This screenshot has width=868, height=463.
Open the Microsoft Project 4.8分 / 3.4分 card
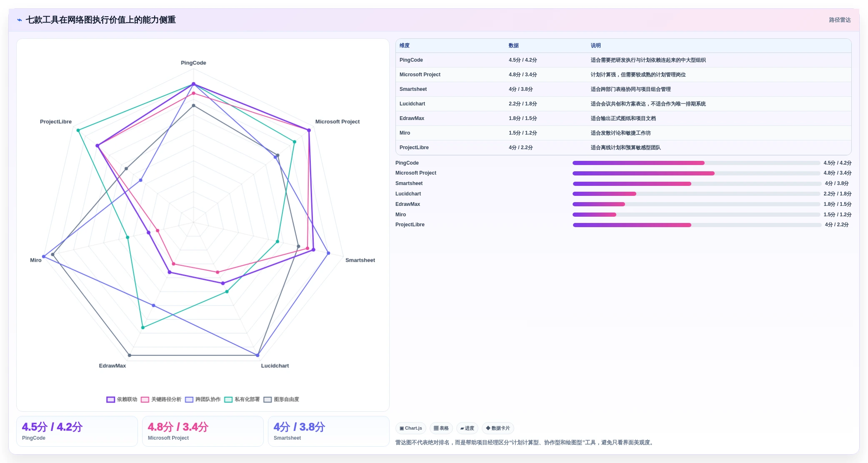point(203,431)
